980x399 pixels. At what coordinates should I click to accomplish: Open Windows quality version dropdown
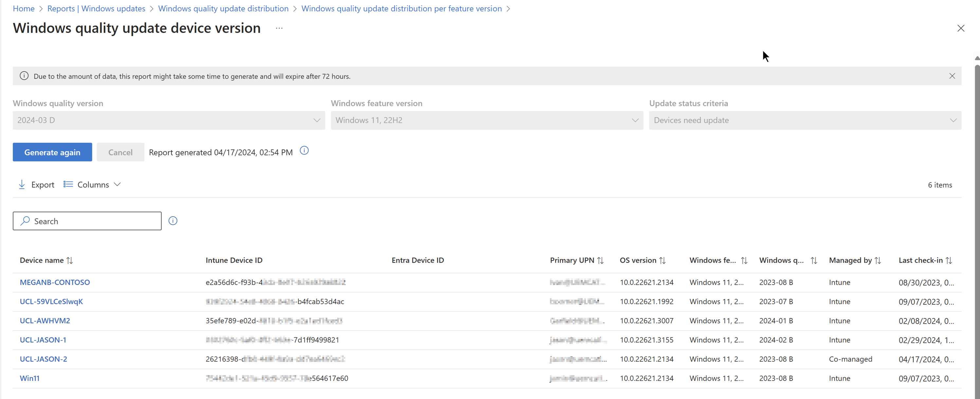(x=169, y=120)
